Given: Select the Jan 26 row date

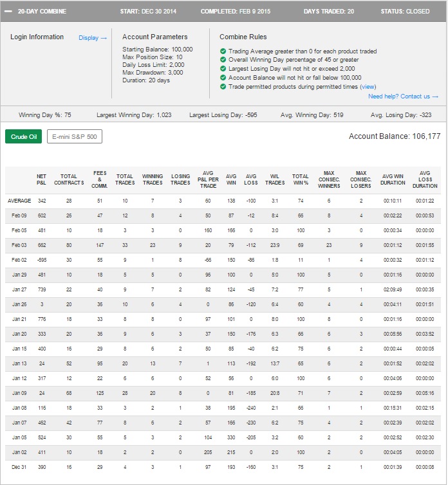Looking at the screenshot, I should pyautogui.click(x=19, y=304).
